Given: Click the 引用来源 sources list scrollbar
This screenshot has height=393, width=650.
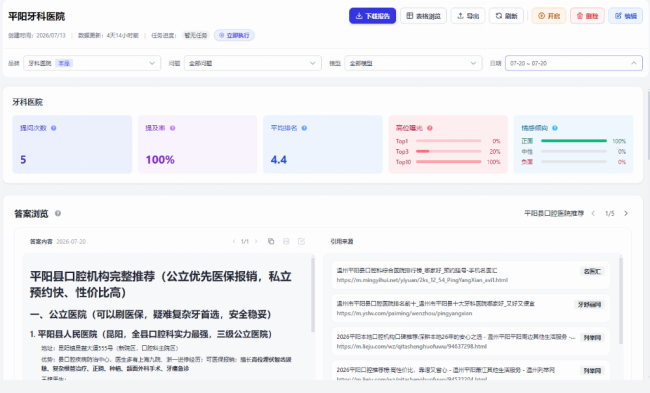Looking at the screenshot, I should [621, 301].
